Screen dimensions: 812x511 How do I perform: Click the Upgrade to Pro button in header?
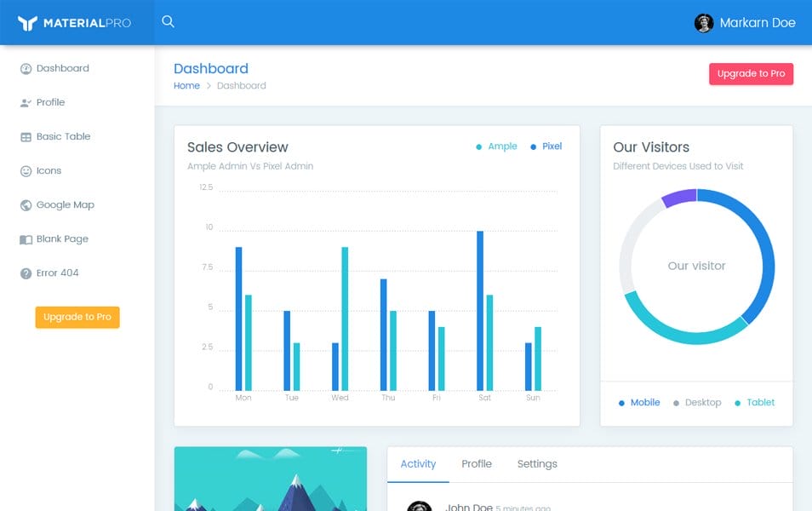[751, 73]
